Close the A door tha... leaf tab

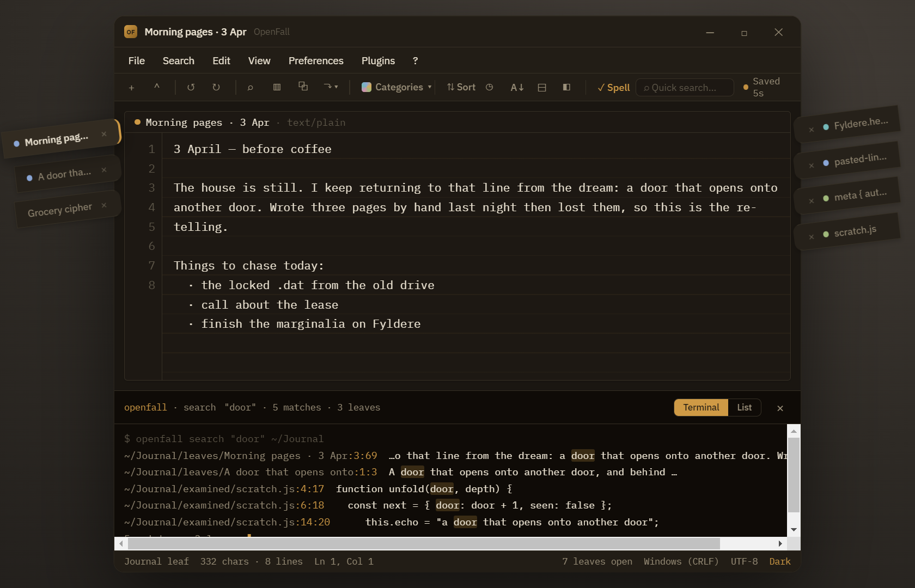[104, 170]
